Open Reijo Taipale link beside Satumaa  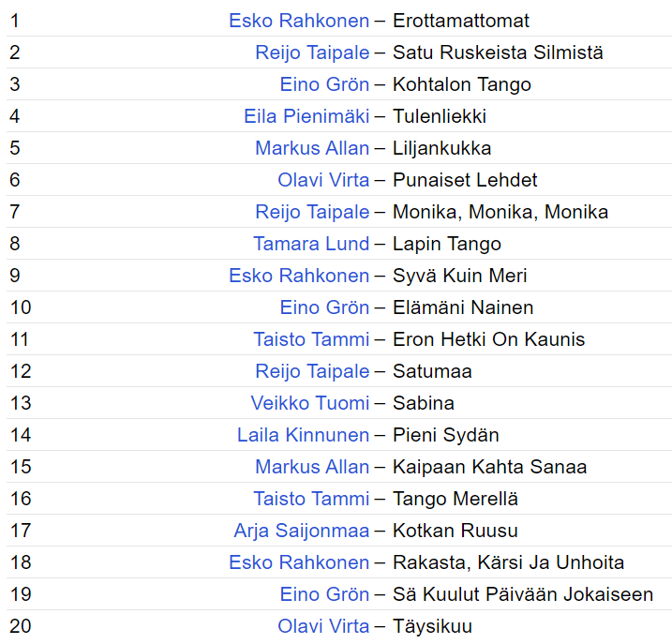312,371
